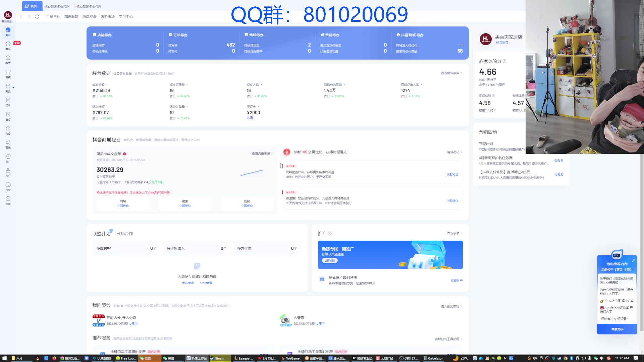644x362 pixels.
Task: Open 营销 marketing megaphone icon in sidebar
Action: [x=8, y=144]
